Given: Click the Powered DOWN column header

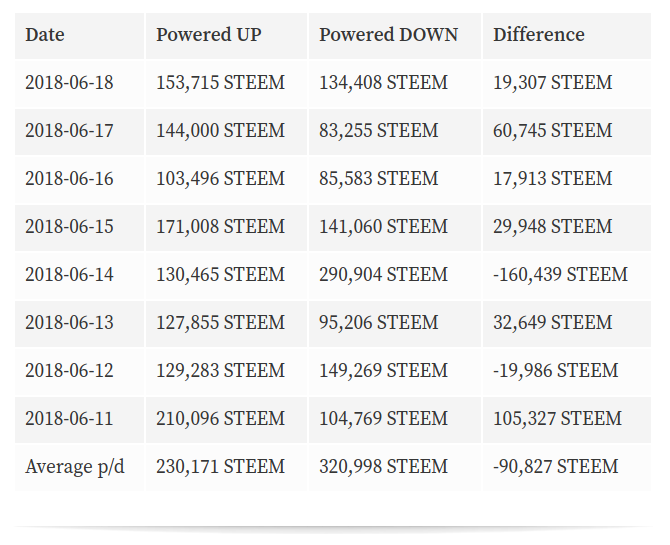Looking at the screenshot, I should [394, 35].
